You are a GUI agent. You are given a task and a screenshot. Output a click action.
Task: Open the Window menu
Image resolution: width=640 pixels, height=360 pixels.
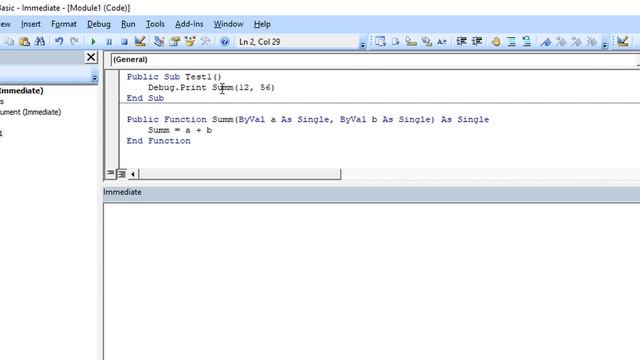pos(229,24)
